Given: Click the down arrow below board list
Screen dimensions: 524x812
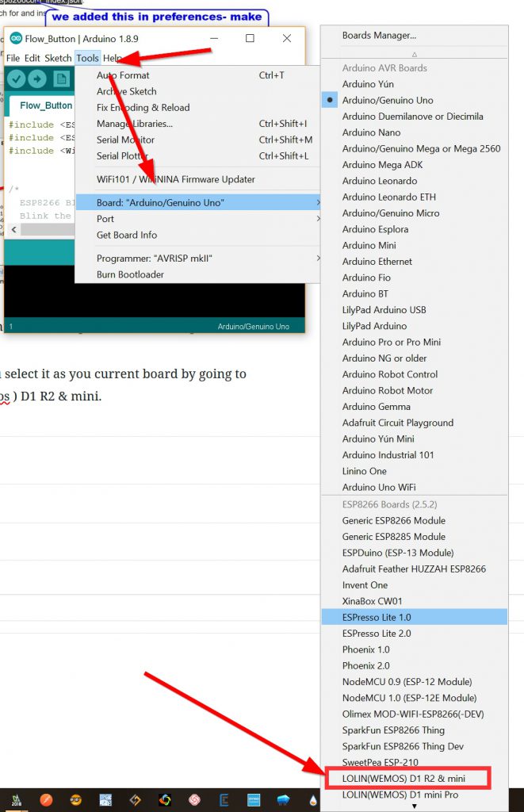Looking at the screenshot, I should (413, 806).
